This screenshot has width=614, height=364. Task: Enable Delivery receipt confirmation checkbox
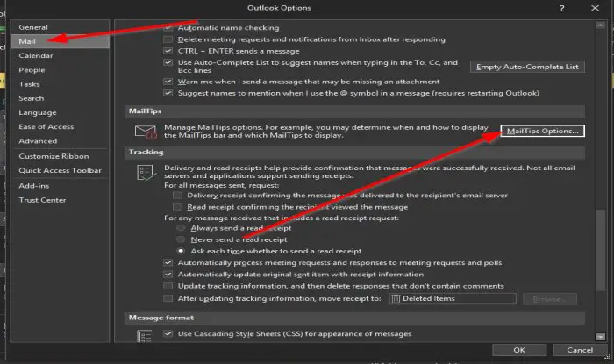point(177,196)
